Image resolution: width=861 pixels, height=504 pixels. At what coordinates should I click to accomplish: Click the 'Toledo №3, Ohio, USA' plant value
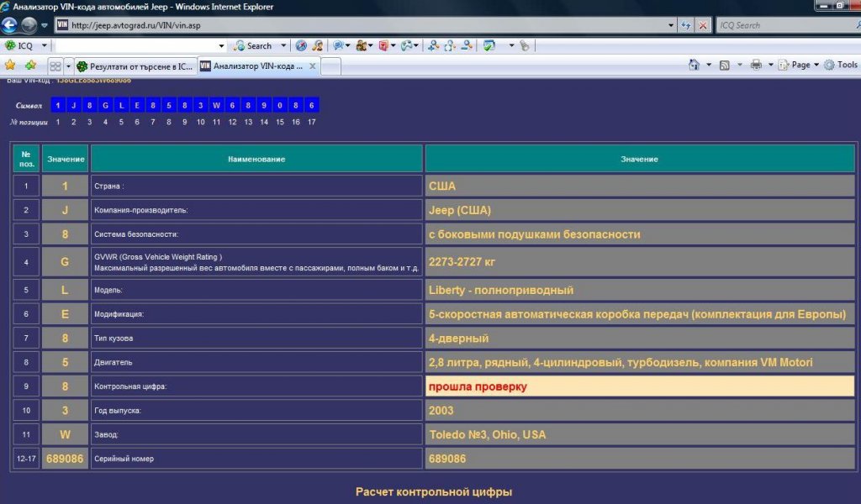488,435
